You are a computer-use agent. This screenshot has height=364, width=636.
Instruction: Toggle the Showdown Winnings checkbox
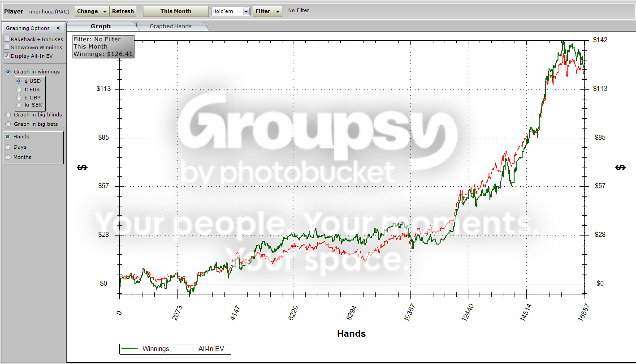pyautogui.click(x=7, y=47)
